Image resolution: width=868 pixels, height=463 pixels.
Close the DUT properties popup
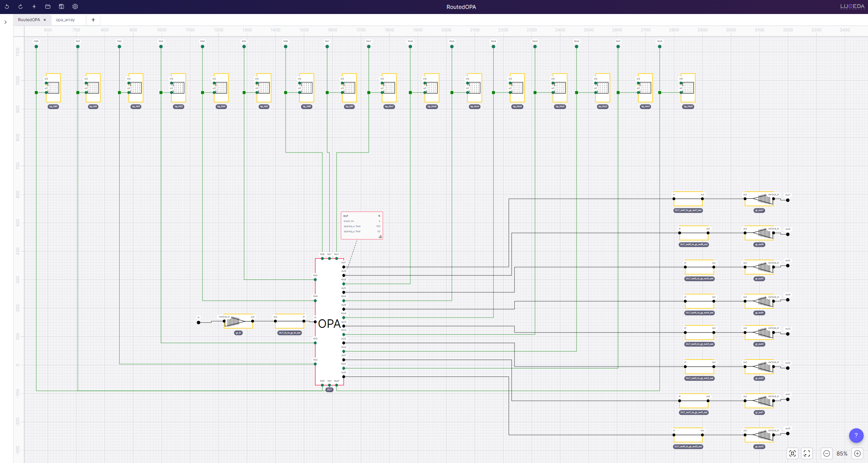click(x=379, y=216)
